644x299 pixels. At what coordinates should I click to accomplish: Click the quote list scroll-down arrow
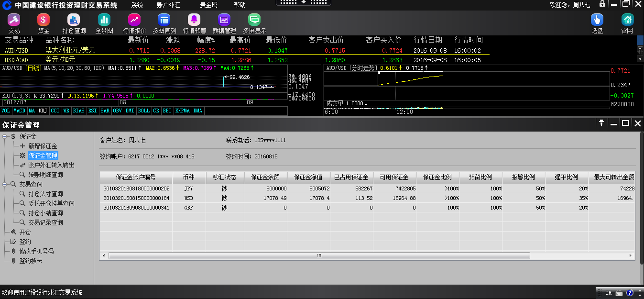point(640,59)
